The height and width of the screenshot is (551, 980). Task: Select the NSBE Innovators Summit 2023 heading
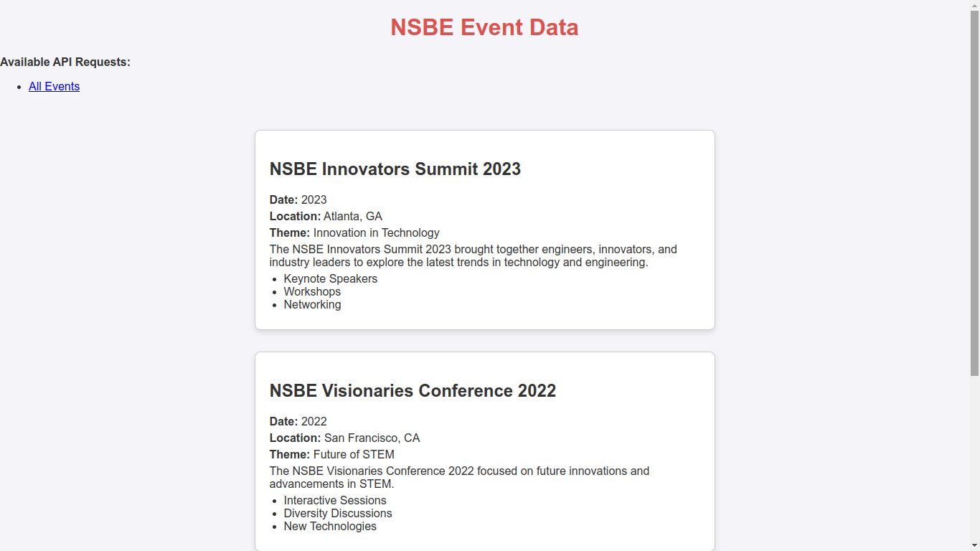395,169
